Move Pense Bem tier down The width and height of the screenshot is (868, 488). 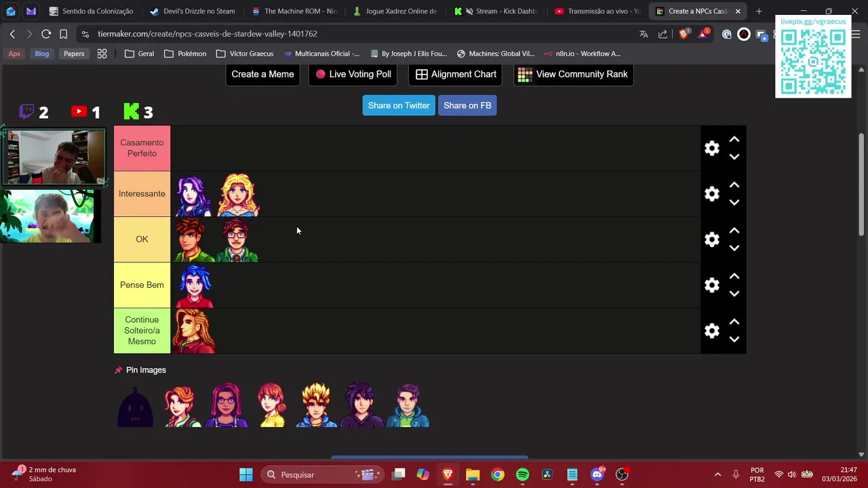(734, 294)
